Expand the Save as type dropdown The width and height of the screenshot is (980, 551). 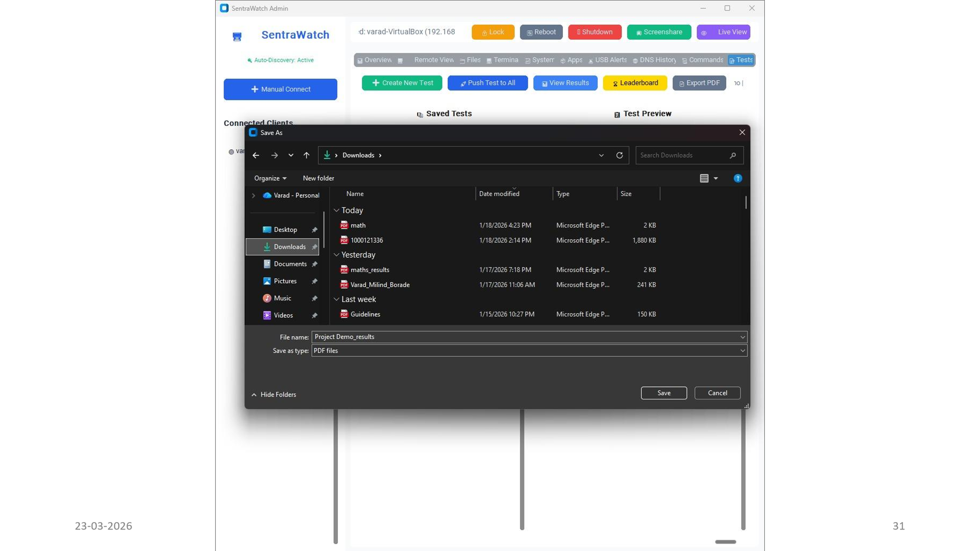pos(742,351)
